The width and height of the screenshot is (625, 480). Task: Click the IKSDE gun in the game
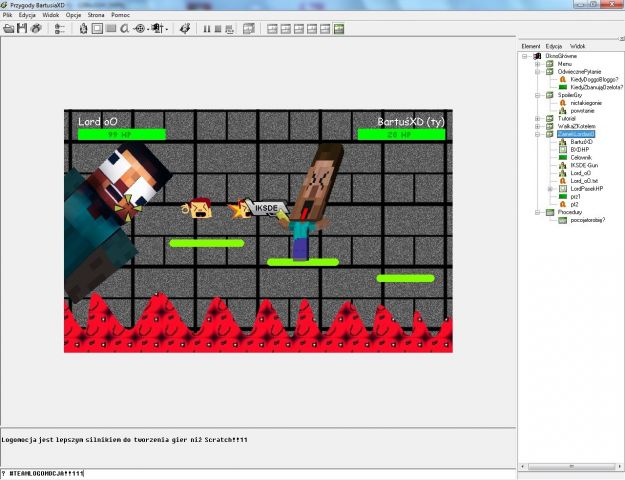266,209
